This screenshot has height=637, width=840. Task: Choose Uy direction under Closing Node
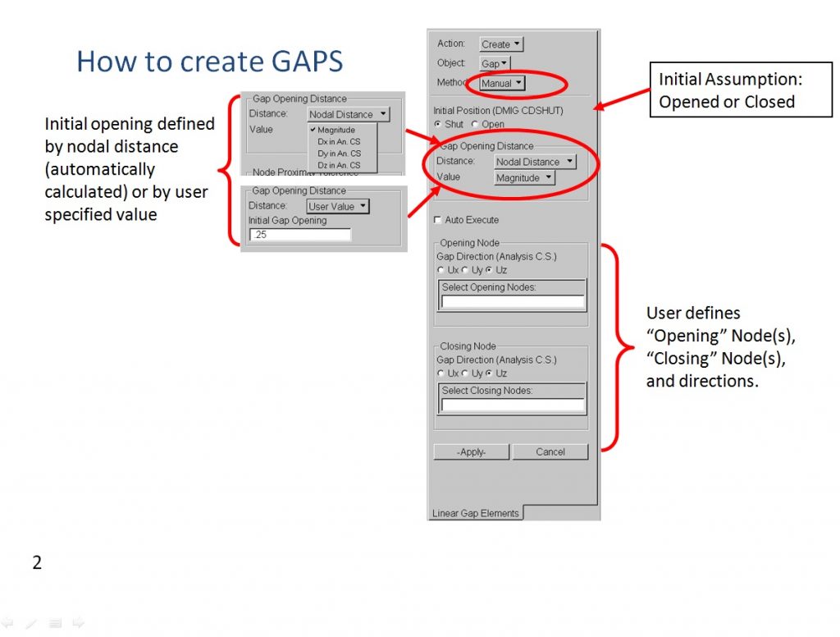[x=466, y=373]
